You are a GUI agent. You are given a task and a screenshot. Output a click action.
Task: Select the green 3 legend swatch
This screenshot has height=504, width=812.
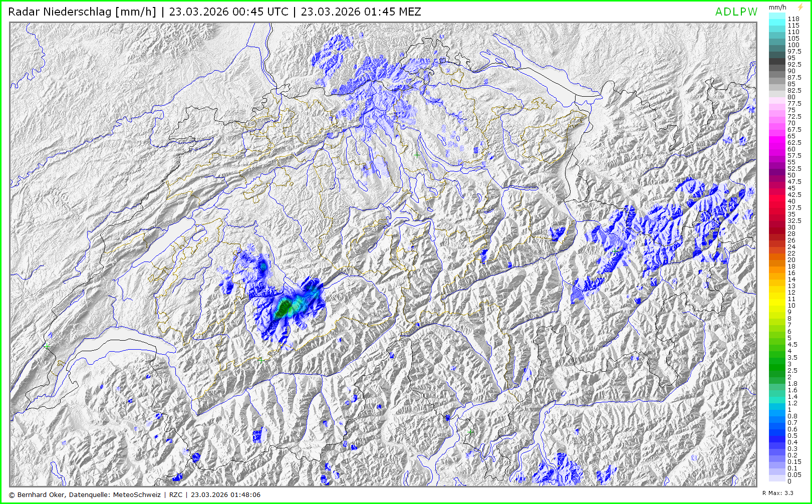coord(777,364)
